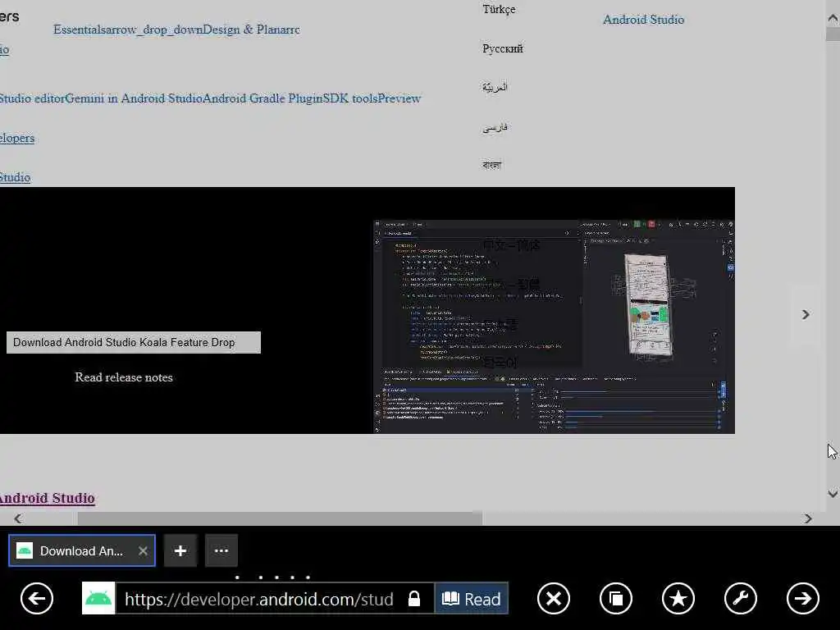Click the bold Android Studio heading link
The image size is (840, 630).
(47, 498)
